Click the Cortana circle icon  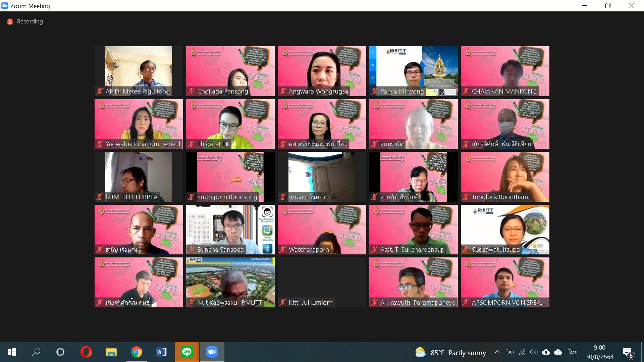(x=60, y=352)
